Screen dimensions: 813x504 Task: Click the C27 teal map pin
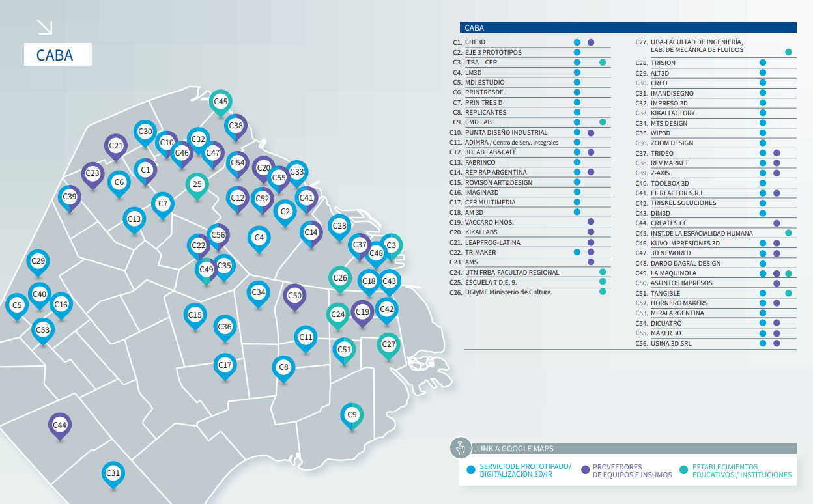point(389,346)
